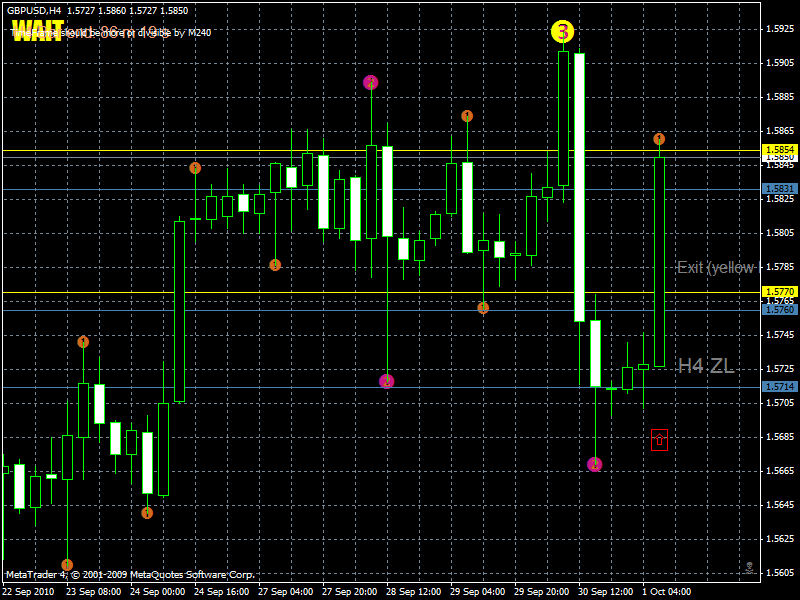Select the blue horizontal line at 1.5831
Viewport: 800px width, 600px height.
[382, 189]
